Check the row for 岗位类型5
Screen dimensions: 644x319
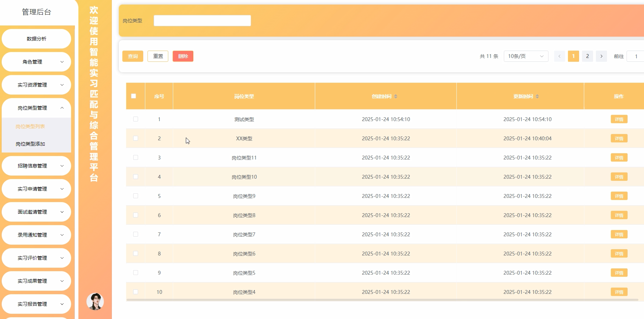click(x=136, y=273)
